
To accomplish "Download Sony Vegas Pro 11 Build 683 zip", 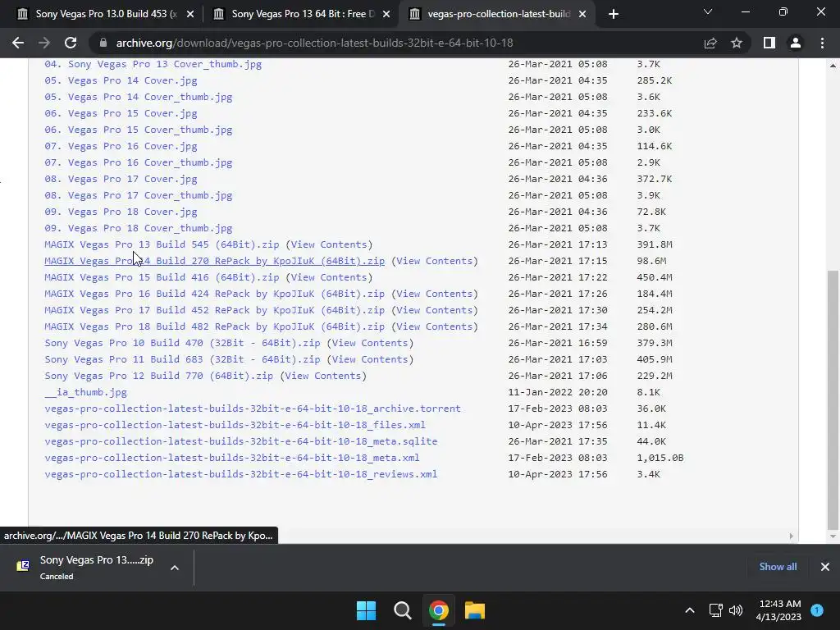I will (182, 359).
